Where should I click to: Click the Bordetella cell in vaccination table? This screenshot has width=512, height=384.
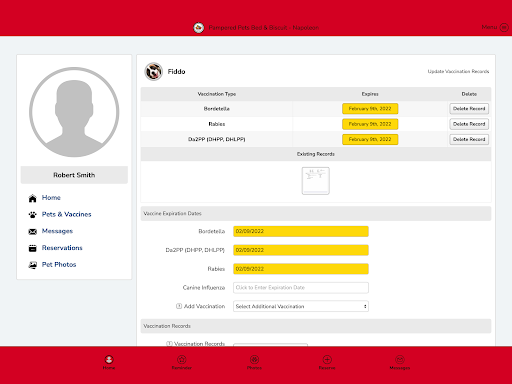point(217,109)
